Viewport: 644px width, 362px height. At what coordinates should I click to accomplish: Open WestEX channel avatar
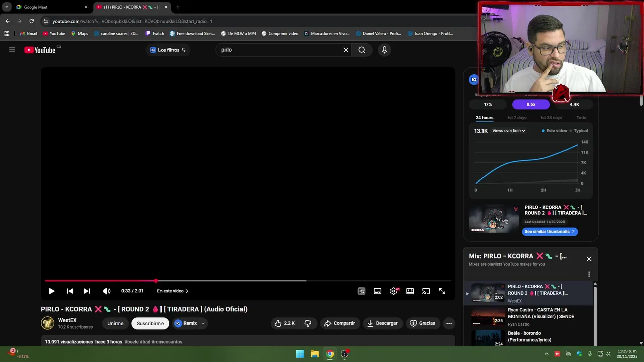(48, 323)
